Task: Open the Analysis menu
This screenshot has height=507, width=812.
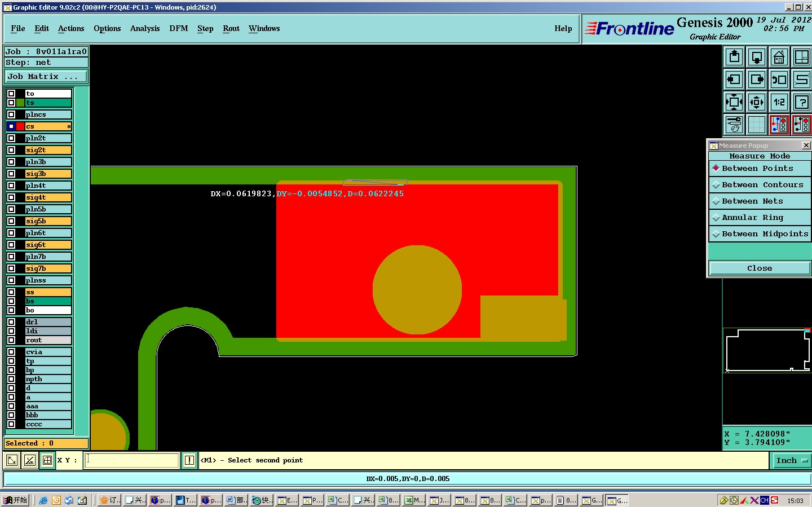Action: 145,29
